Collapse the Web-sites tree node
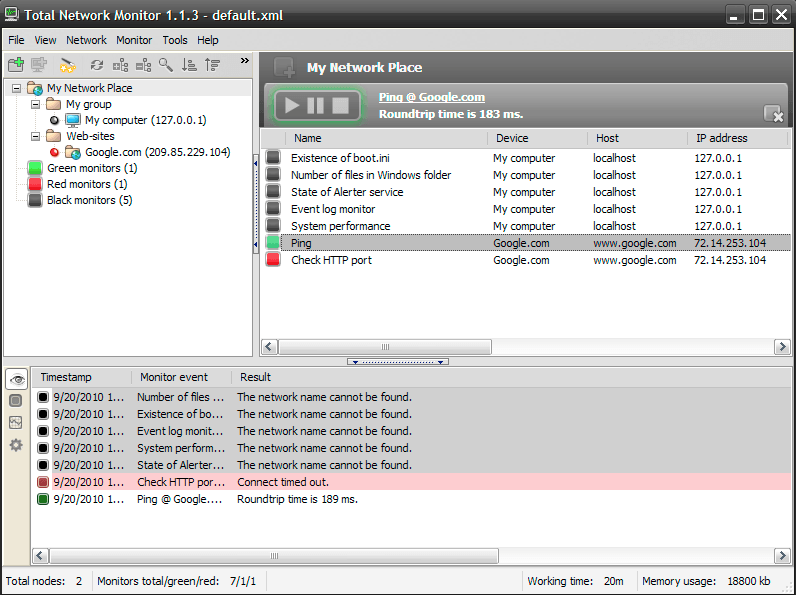796x595 pixels. click(x=35, y=136)
